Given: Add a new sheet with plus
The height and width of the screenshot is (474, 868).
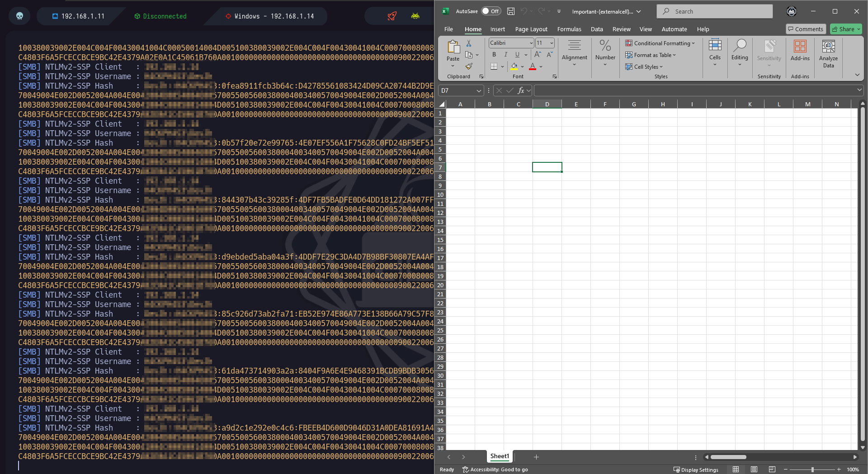Looking at the screenshot, I should (536, 457).
